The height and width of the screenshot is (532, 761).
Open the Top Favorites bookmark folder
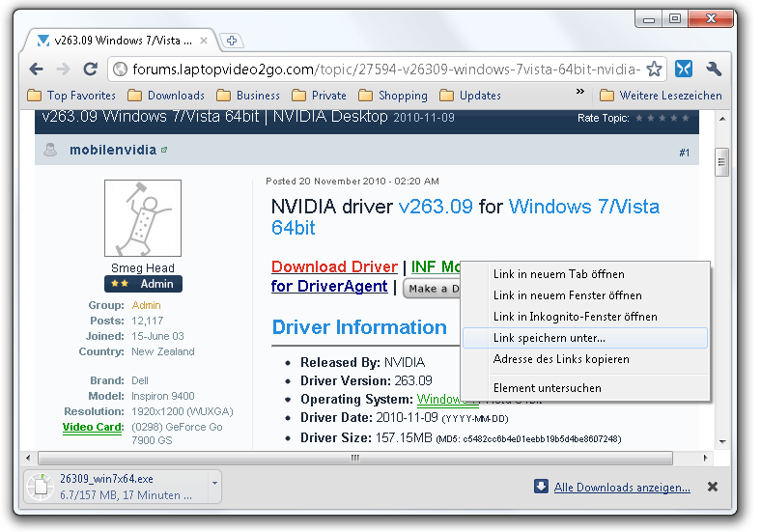coord(71,96)
